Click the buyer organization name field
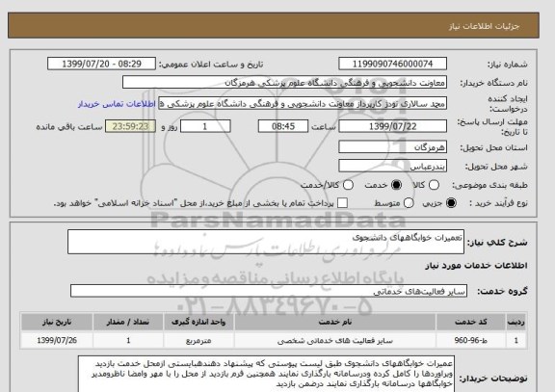The image size is (555, 392). 284,83
